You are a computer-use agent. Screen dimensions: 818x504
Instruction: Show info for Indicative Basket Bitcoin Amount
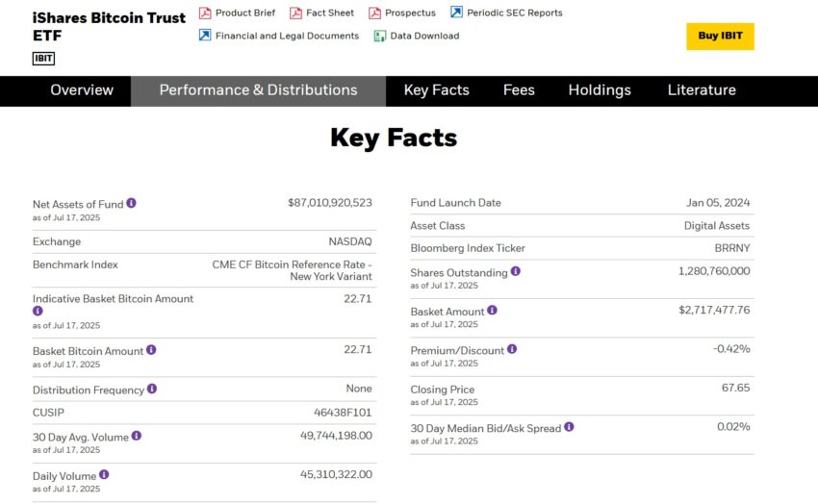coord(38,312)
